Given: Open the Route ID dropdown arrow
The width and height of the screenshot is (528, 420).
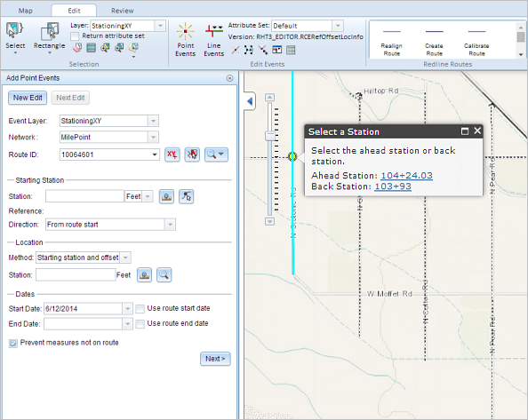Looking at the screenshot, I should coord(155,155).
